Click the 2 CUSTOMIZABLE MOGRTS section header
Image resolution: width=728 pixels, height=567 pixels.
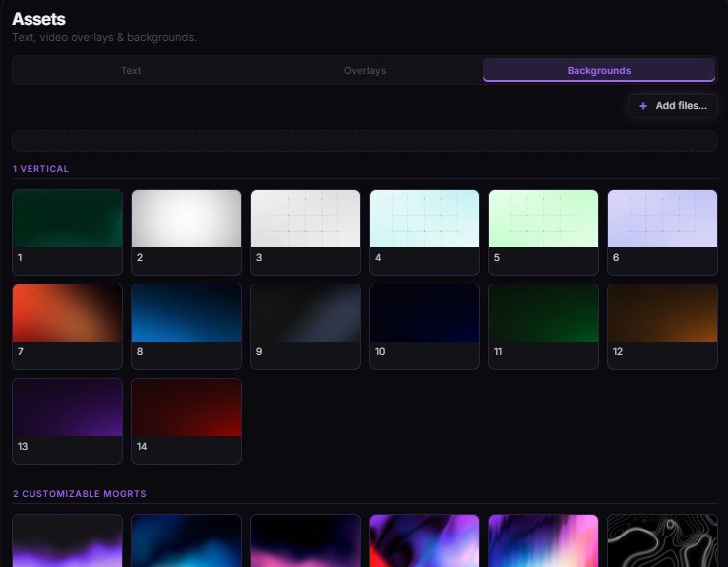[x=80, y=493]
